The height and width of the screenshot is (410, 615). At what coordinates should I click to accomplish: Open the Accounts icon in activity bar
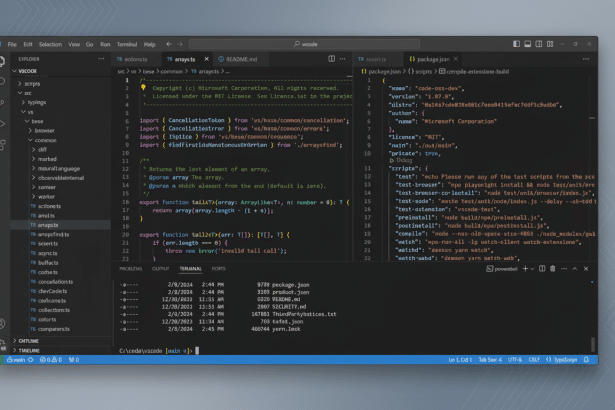tap(2, 324)
